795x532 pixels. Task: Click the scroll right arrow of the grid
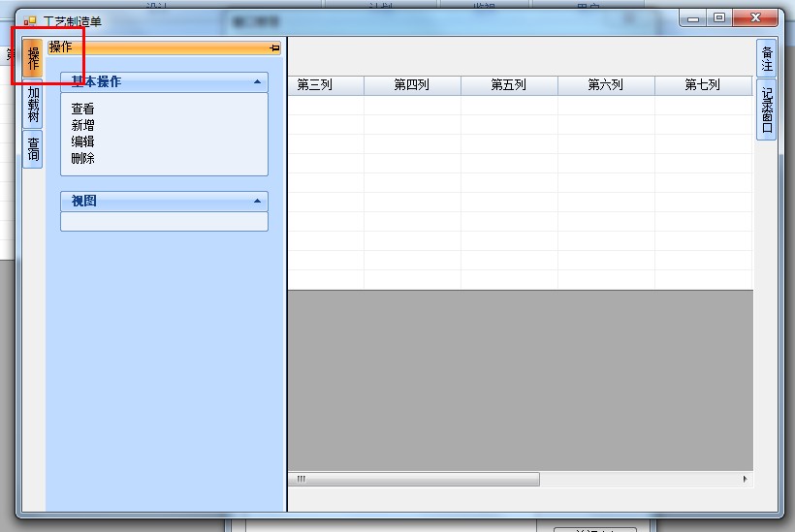point(745,479)
